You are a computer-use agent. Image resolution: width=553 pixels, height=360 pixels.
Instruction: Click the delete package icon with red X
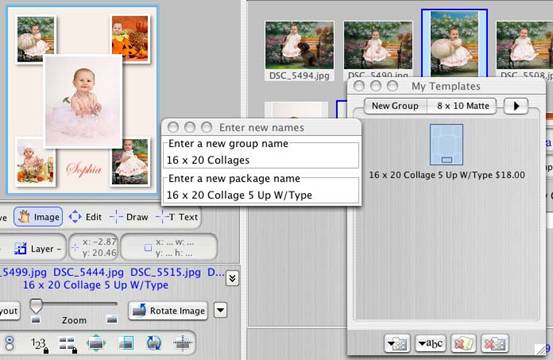click(463, 343)
